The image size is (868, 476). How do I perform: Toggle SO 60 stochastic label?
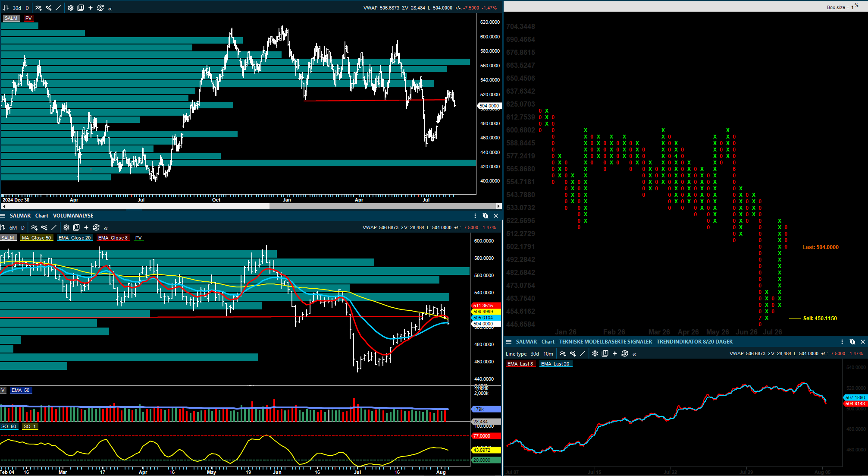pos(9,426)
